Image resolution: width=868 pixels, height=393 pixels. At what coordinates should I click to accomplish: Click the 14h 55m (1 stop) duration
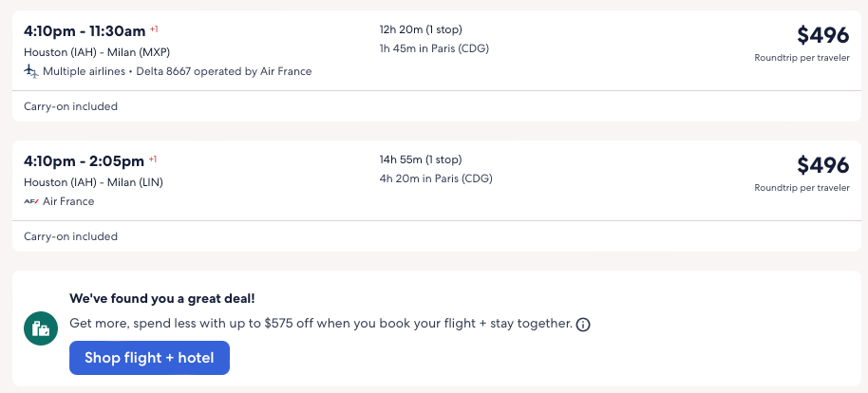[x=421, y=159]
